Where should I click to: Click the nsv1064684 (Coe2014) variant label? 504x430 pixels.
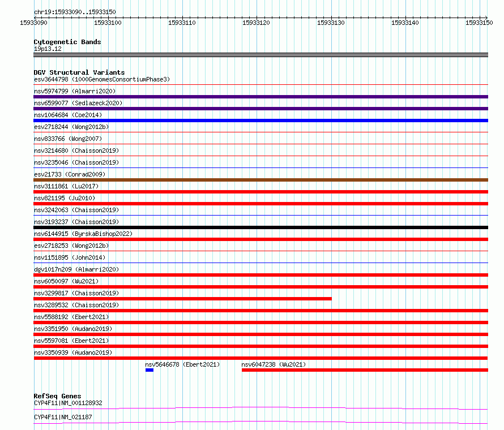(68, 115)
